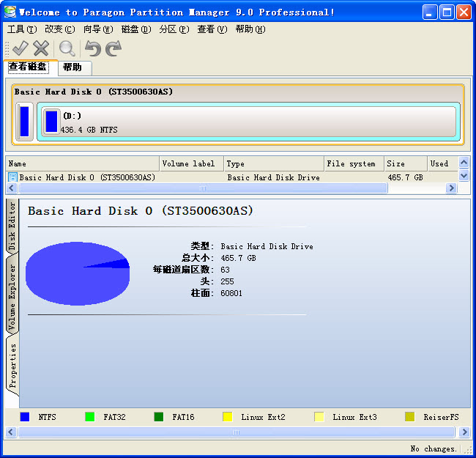The height and width of the screenshot is (458, 476).
Task: Sort list by Used column header
Action: coord(442,164)
